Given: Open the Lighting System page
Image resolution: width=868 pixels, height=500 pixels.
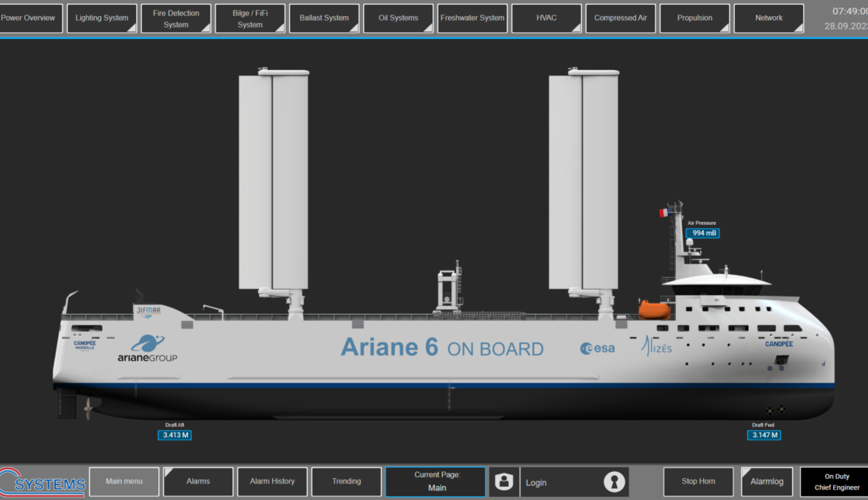Looking at the screenshot, I should point(102,18).
